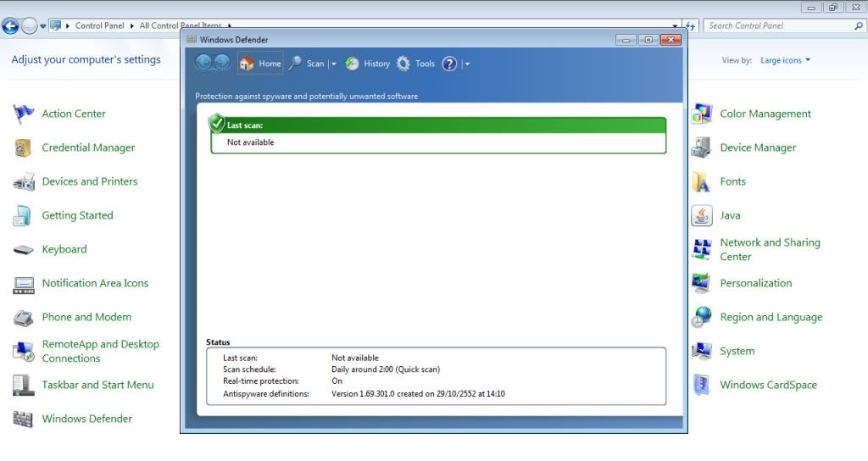Open the Credential Manager link
This screenshot has width=868, height=461.
pyautogui.click(x=88, y=147)
